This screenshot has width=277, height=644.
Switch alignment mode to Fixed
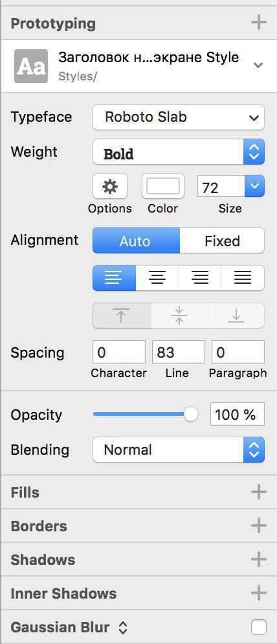coord(222,240)
